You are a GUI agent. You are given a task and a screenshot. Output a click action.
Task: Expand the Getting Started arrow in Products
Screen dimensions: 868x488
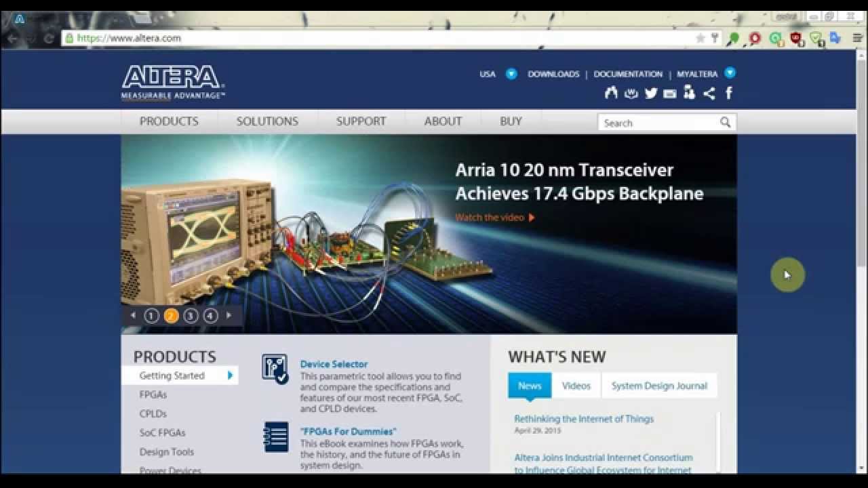[231, 375]
